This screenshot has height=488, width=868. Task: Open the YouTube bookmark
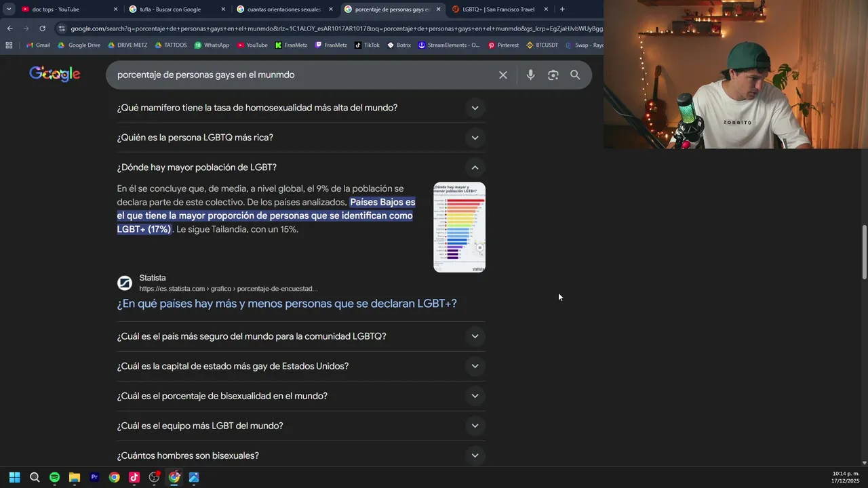coord(252,45)
